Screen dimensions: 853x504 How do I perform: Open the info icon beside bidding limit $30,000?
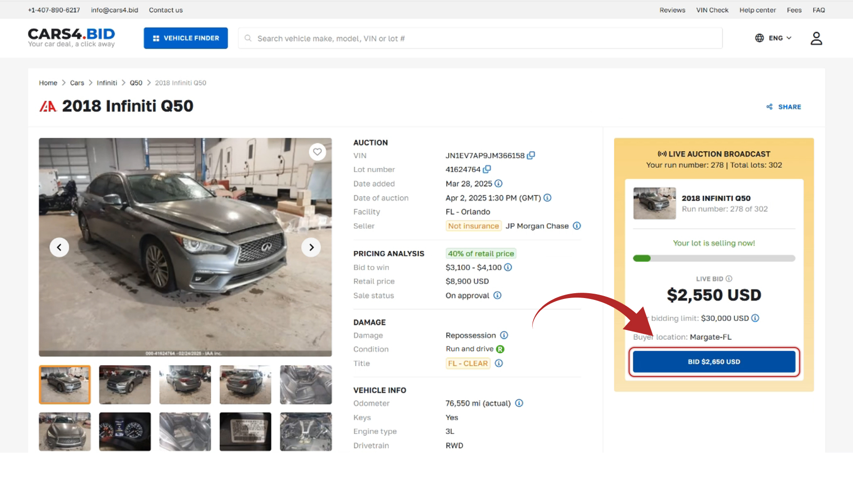pos(755,318)
